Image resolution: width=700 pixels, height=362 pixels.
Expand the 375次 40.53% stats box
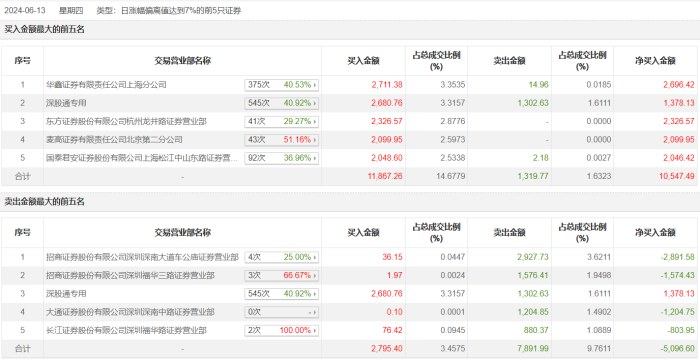tap(282, 85)
